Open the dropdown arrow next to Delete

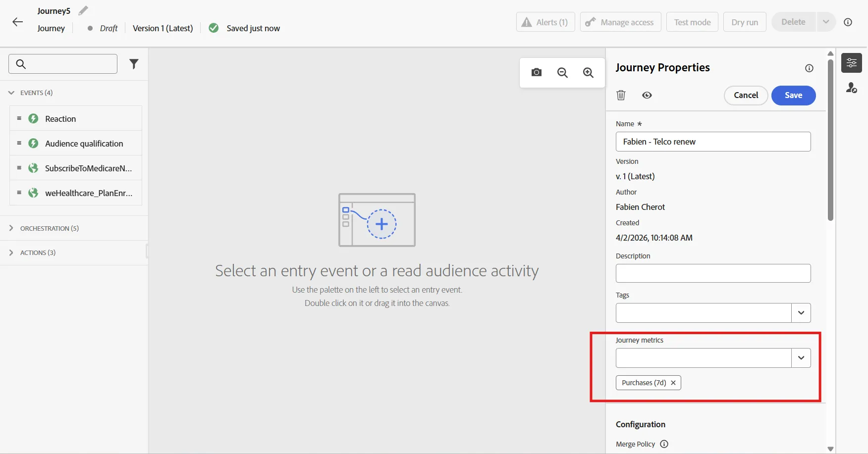(x=826, y=22)
